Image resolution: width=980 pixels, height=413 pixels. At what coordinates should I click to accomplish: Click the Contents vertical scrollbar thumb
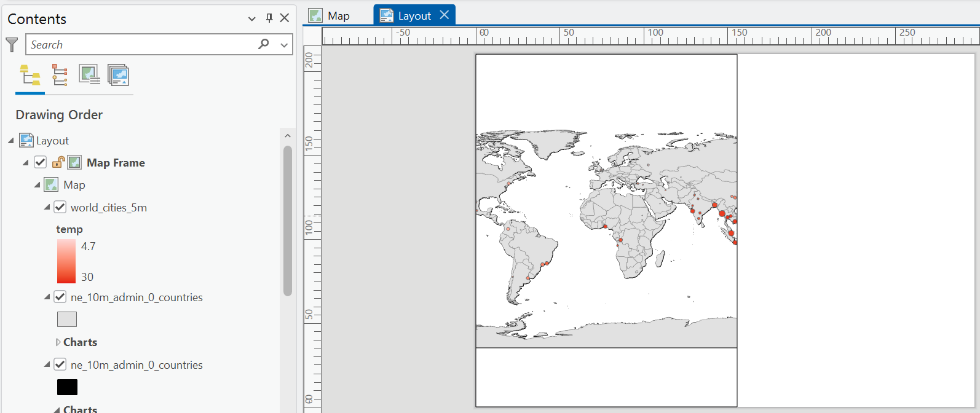tap(287, 221)
